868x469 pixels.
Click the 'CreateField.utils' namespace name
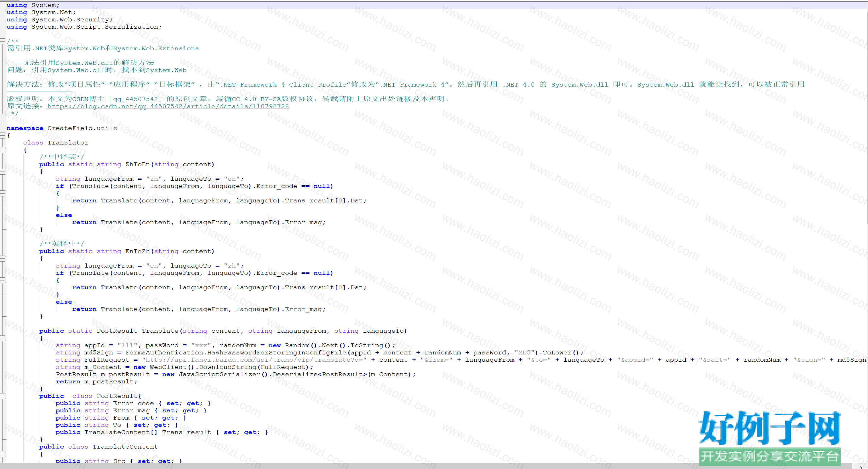tap(82, 128)
